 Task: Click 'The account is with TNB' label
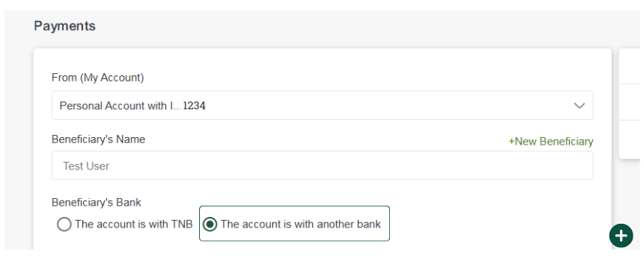coord(133,225)
